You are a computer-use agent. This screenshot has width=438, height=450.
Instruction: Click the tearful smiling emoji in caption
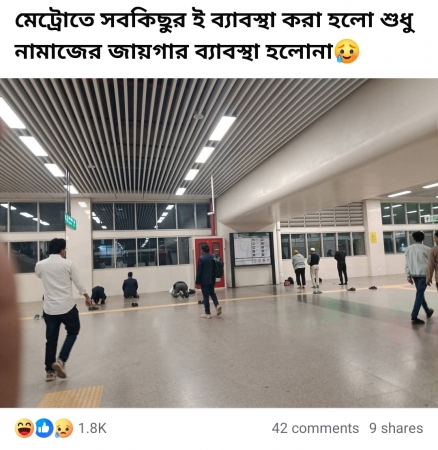[x=347, y=52]
